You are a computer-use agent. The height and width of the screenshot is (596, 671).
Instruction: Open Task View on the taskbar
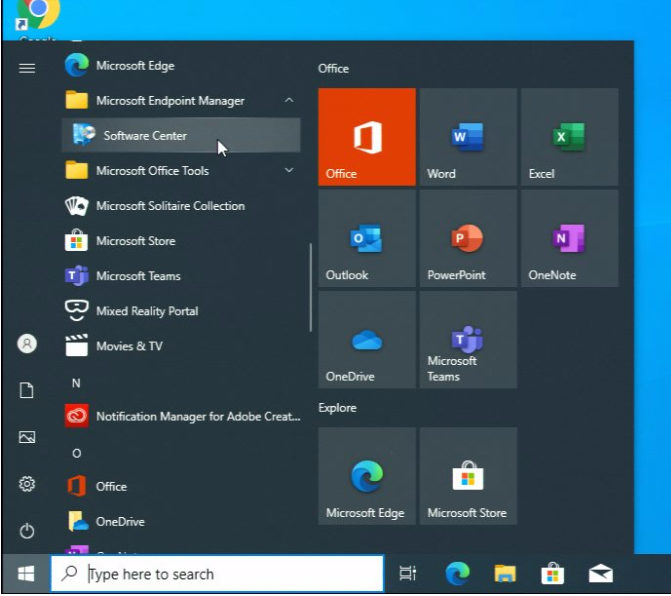tap(407, 573)
